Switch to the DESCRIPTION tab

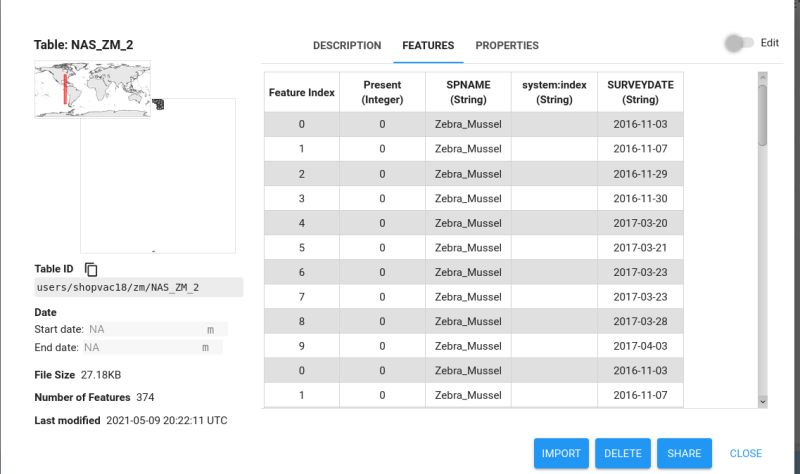click(x=347, y=45)
